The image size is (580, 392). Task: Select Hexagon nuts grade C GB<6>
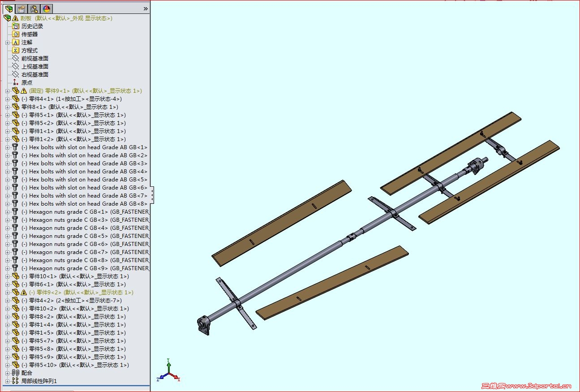(85, 244)
